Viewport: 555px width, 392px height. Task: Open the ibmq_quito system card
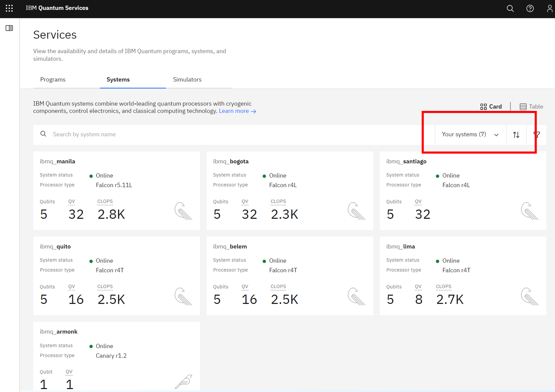(x=117, y=276)
